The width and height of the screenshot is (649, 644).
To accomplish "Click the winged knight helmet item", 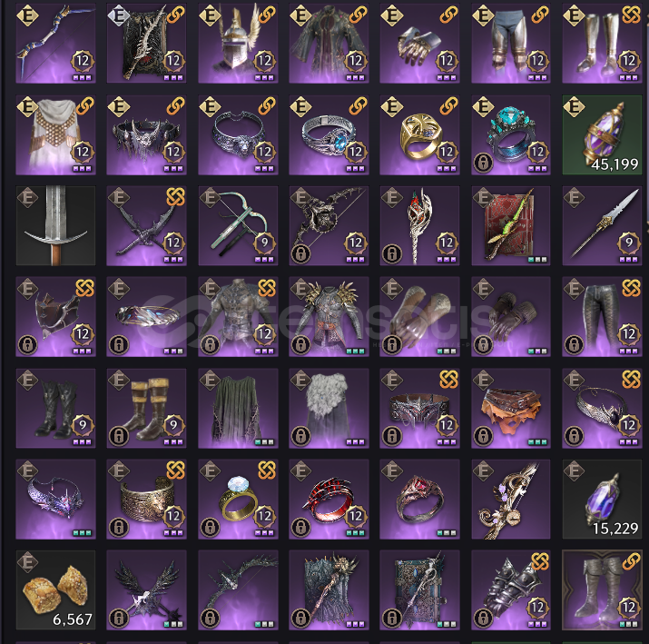I will [238, 44].
